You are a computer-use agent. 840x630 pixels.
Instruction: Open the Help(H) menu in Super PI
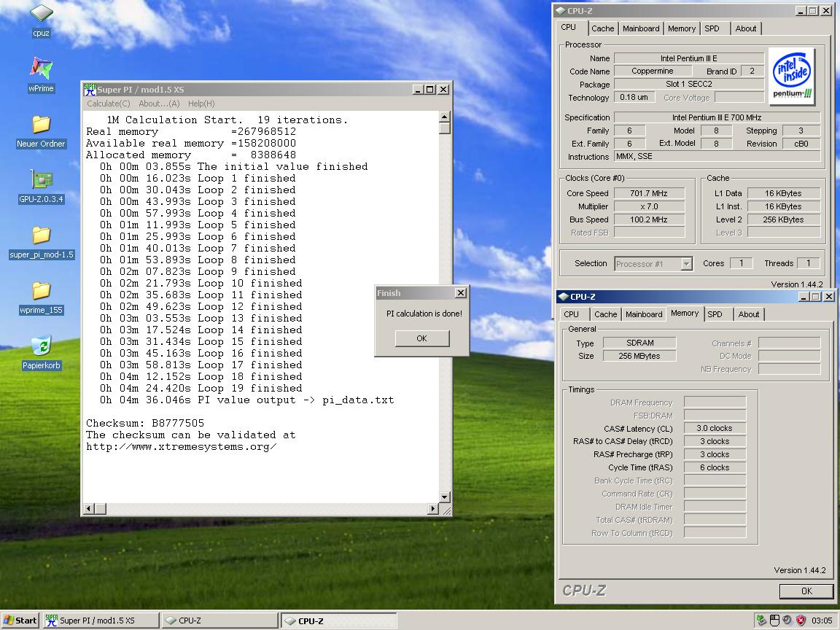tap(201, 104)
